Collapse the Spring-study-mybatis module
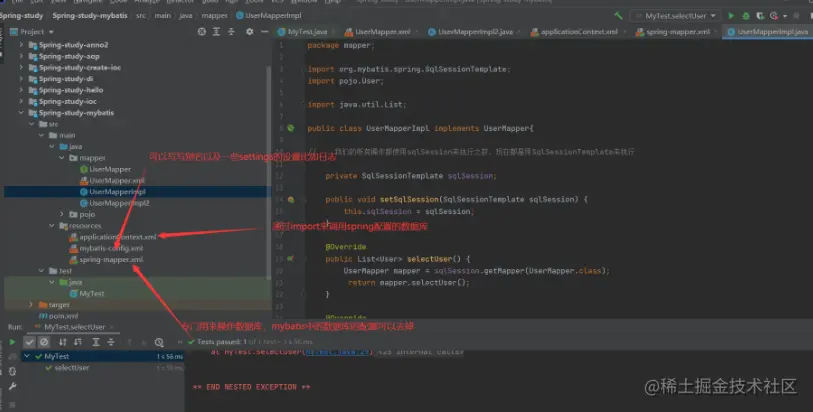 (21, 113)
